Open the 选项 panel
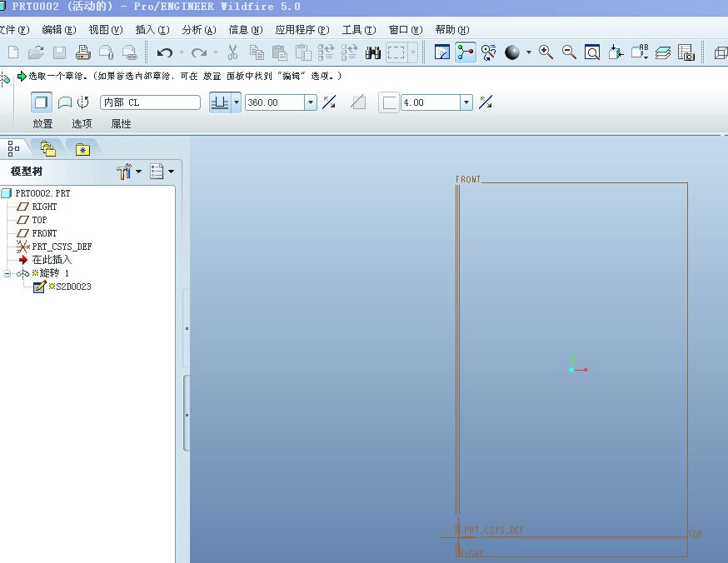 coord(82,124)
